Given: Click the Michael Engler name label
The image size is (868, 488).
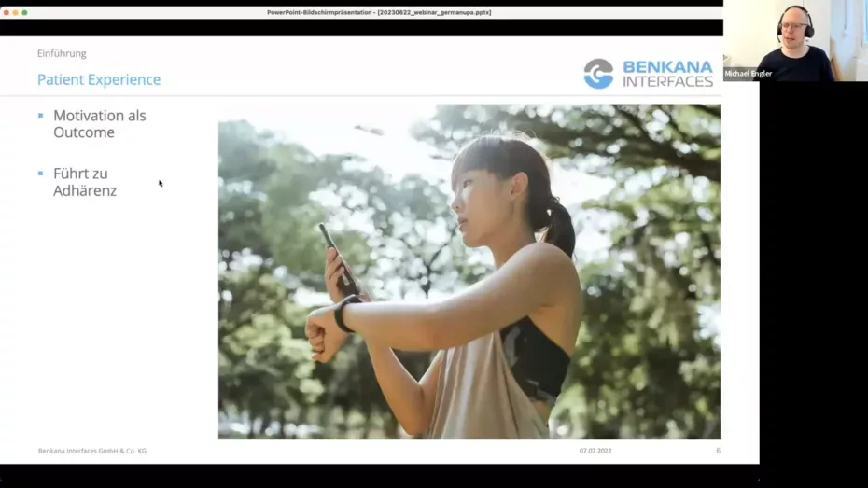Looking at the screenshot, I should pyautogui.click(x=749, y=74).
